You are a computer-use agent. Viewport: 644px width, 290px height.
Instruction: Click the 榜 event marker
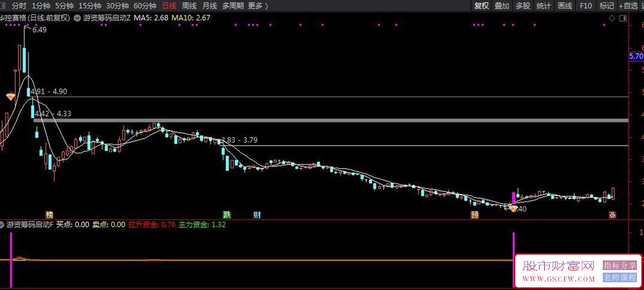click(50, 215)
